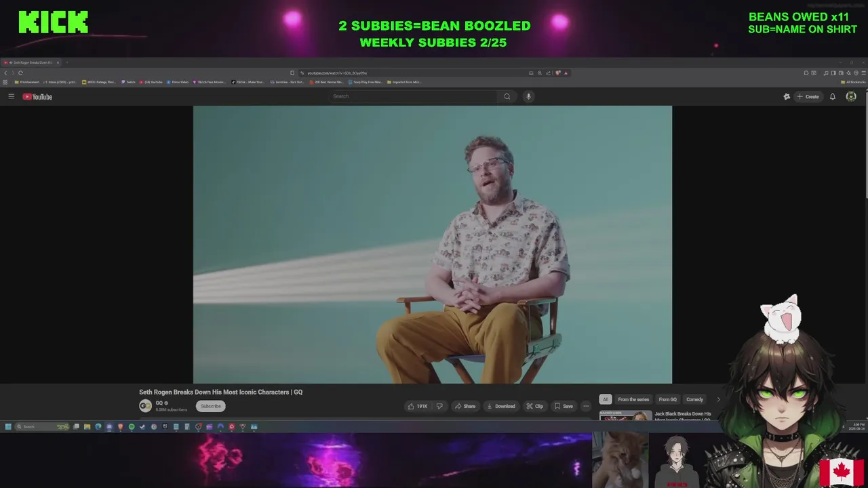Start voice search with the microphone icon
868x488 pixels.
[528, 96]
